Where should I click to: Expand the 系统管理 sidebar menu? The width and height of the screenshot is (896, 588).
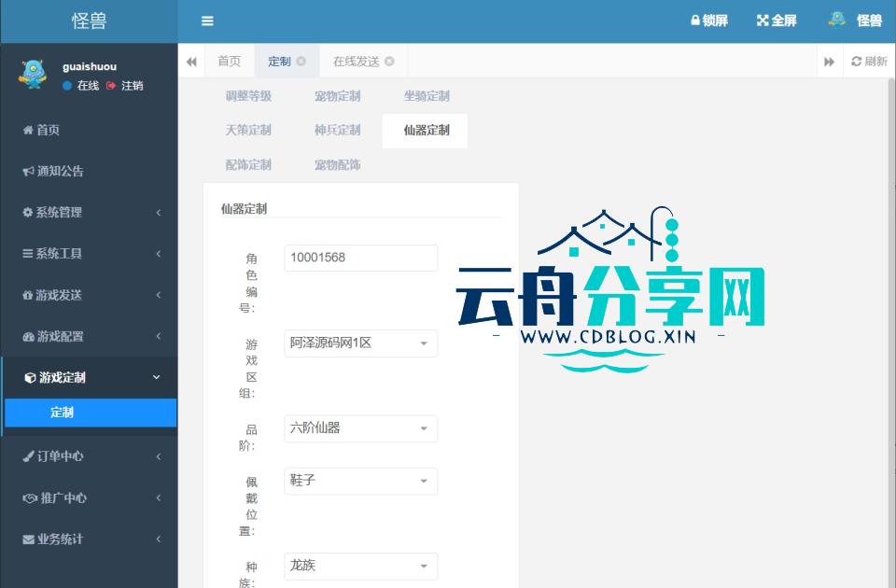click(89, 213)
